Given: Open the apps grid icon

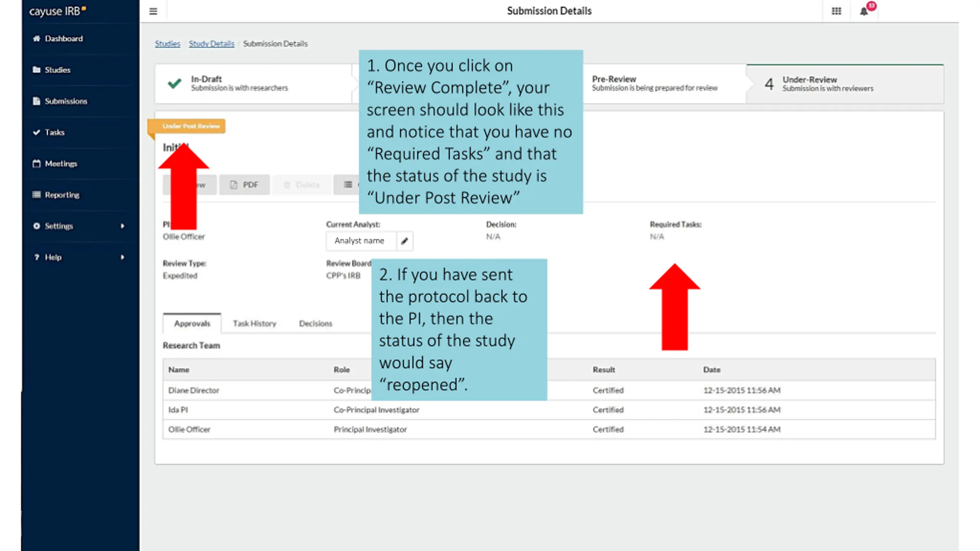Looking at the screenshot, I should click(x=836, y=11).
